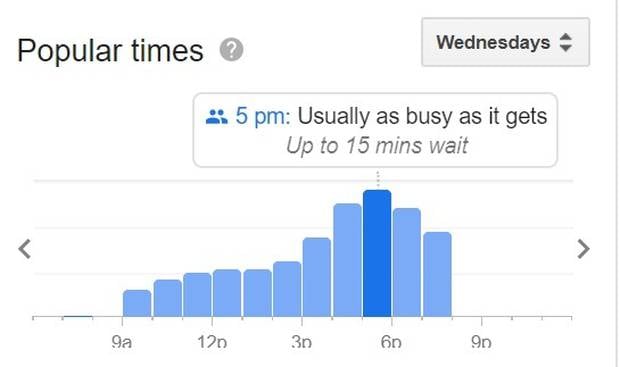
Task: Select the 11 am bar in chart
Action: (197, 295)
